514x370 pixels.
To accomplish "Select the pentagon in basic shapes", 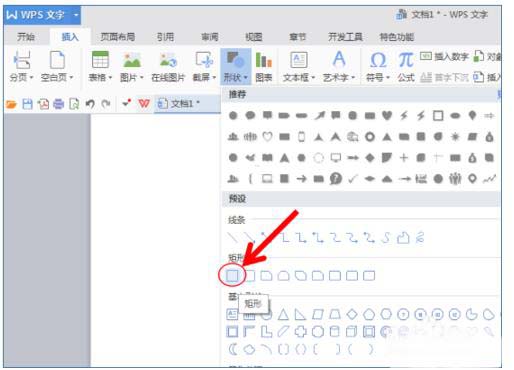I will [369, 314].
